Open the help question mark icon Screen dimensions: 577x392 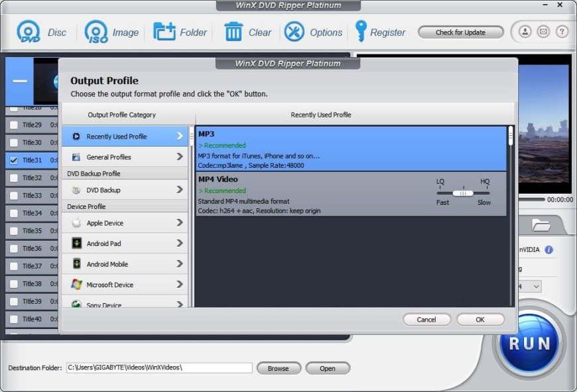561,32
